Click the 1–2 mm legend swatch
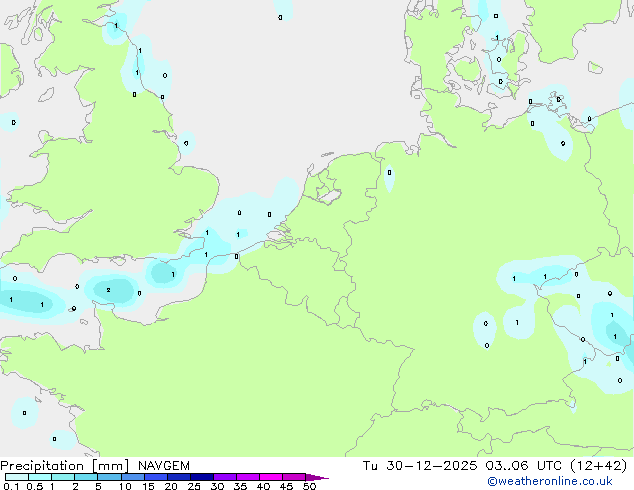The image size is (634, 490). coord(63,477)
